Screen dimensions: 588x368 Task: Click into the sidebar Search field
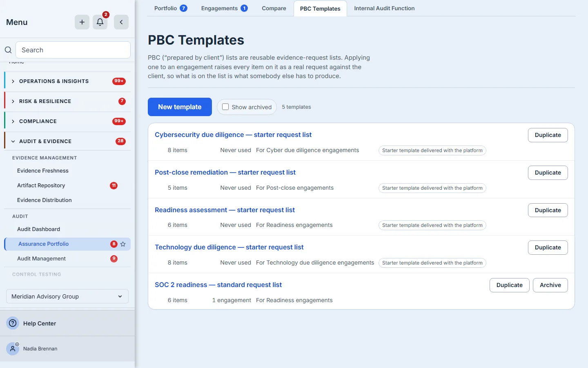(x=73, y=50)
